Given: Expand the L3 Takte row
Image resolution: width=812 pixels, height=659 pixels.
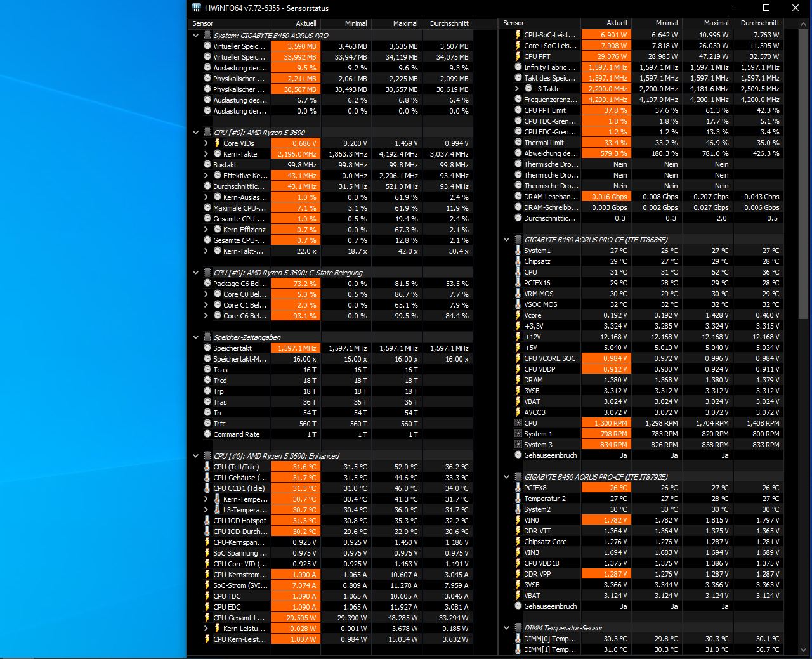Looking at the screenshot, I should 517,89.
